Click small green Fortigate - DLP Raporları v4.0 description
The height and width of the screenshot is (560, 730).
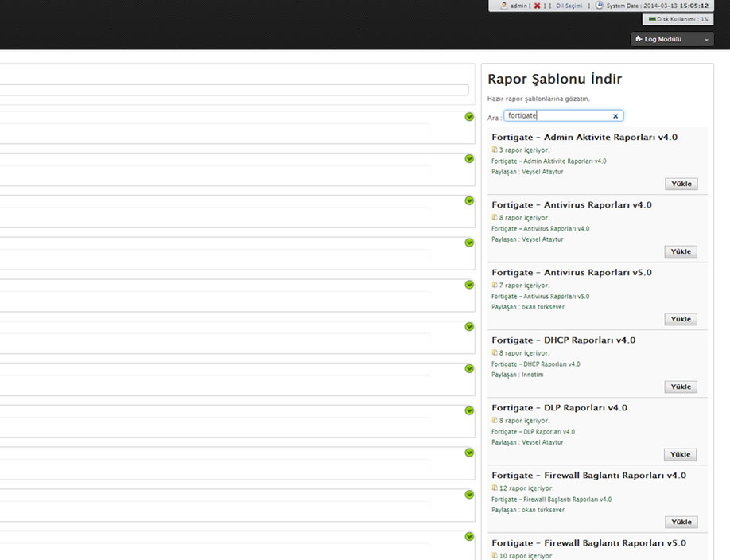tap(533, 431)
